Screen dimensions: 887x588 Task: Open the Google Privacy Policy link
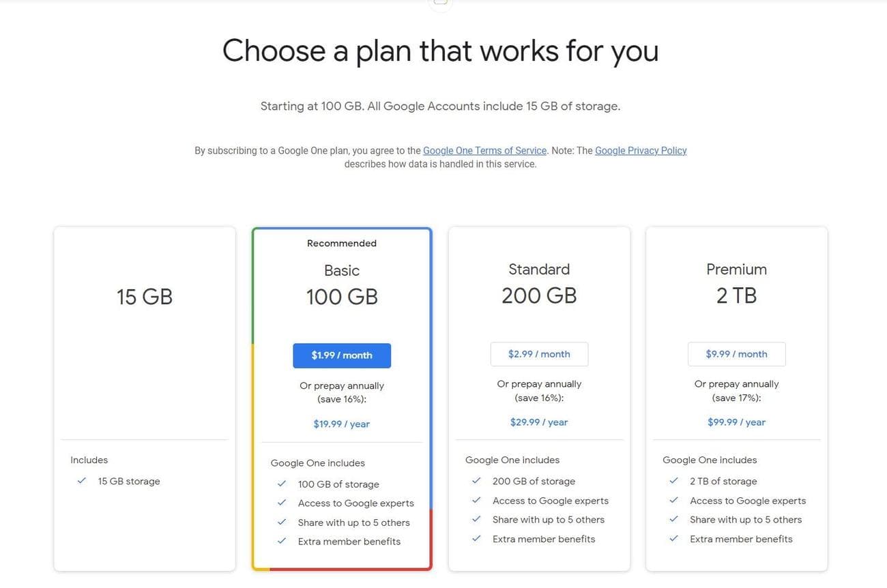click(640, 150)
